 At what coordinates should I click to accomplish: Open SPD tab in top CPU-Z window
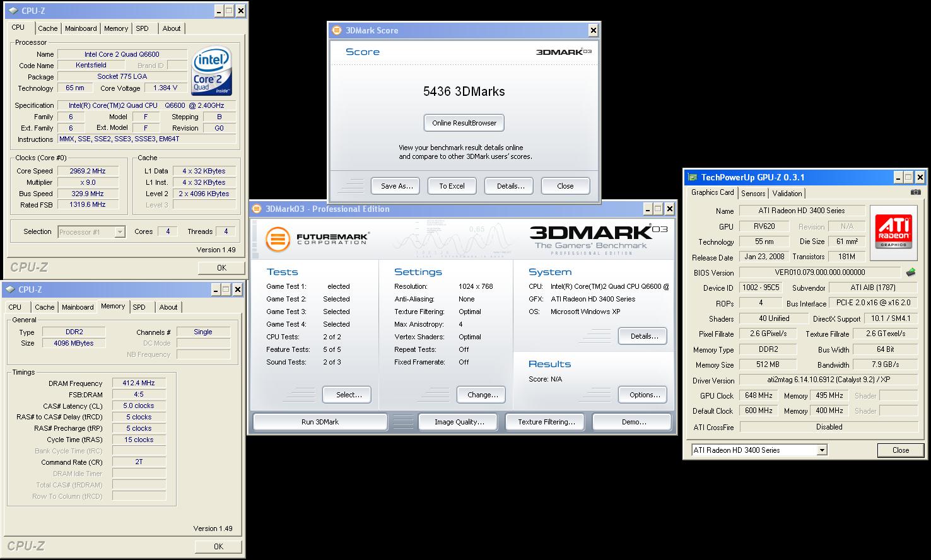(143, 28)
